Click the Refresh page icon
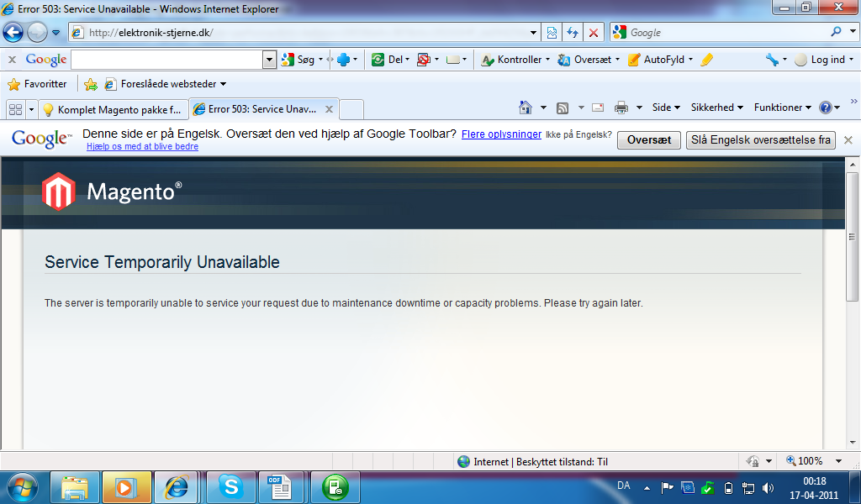Image resolution: width=861 pixels, height=504 pixels. [573, 33]
